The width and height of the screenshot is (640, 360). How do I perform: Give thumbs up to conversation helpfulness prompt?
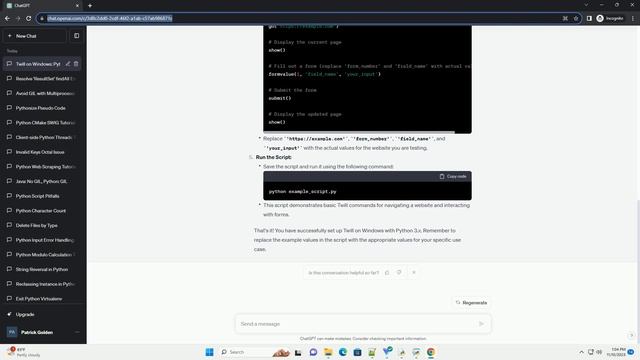pyautogui.click(x=387, y=273)
